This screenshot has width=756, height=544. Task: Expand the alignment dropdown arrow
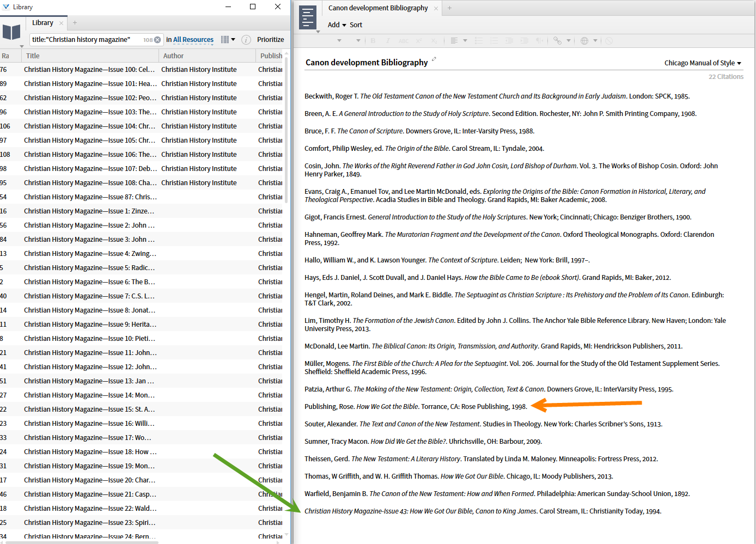(465, 41)
